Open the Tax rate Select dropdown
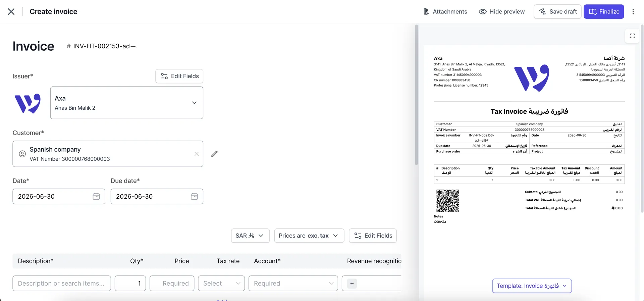644x301 pixels. pyautogui.click(x=222, y=284)
